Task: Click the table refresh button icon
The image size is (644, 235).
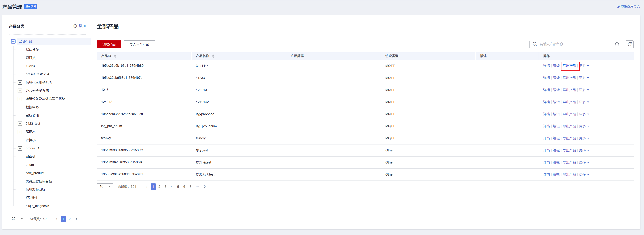Action: coord(630,44)
